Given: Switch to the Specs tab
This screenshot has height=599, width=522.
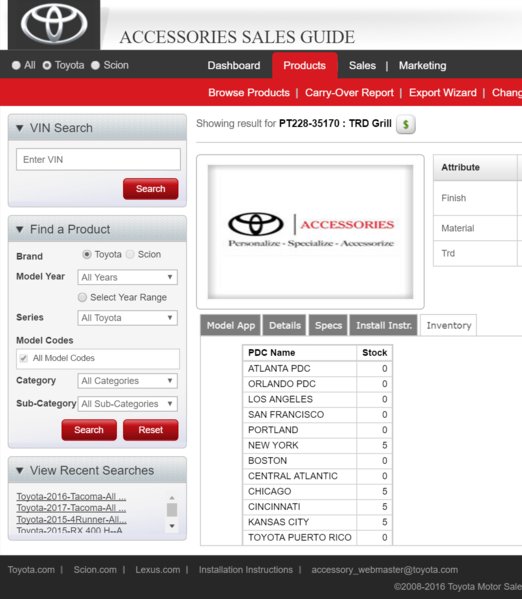Looking at the screenshot, I should (328, 325).
